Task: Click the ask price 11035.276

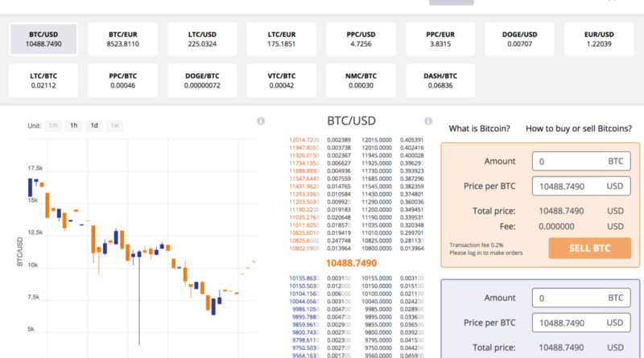Action: 304,217
